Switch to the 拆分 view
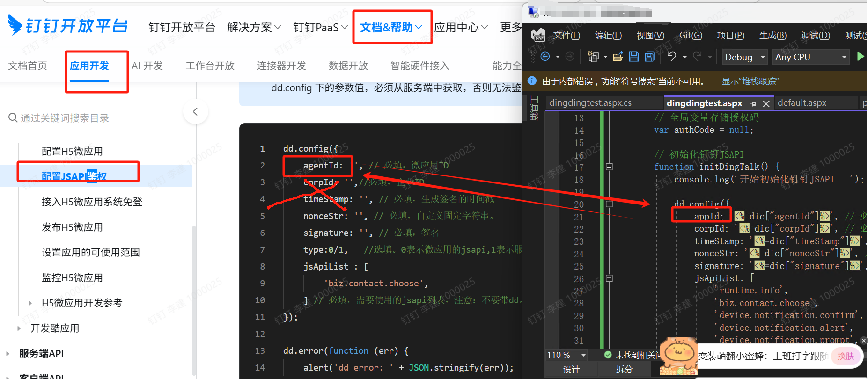 (x=624, y=369)
